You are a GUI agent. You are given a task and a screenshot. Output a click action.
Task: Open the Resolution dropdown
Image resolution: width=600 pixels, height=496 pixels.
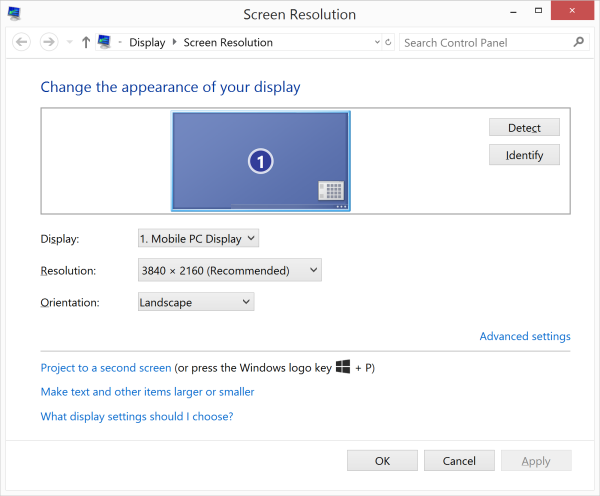(230, 270)
